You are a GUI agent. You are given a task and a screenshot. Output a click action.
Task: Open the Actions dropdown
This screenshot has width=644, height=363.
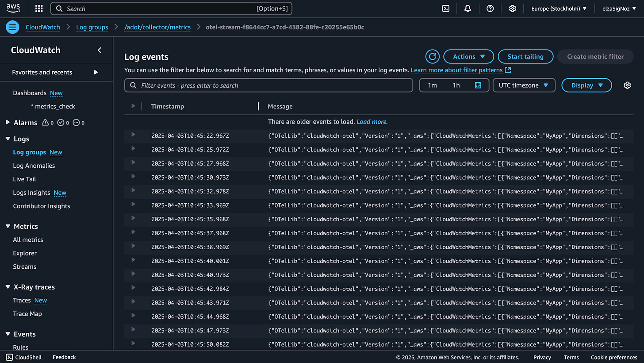tap(469, 57)
